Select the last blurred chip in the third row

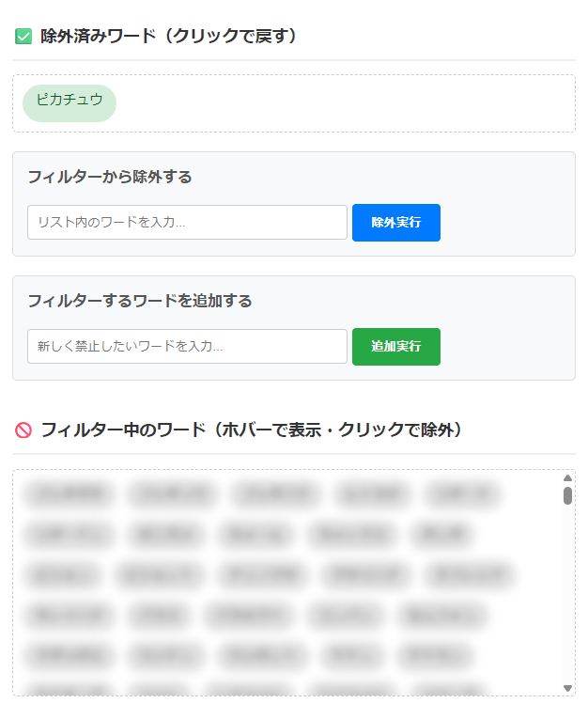tap(469, 573)
